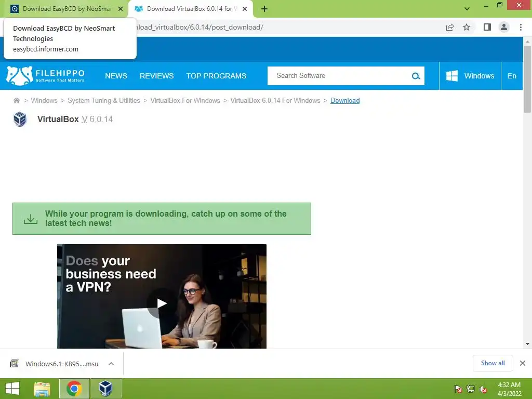Click the network tray icon
Image resolution: width=532 pixels, height=399 pixels.
click(471, 389)
